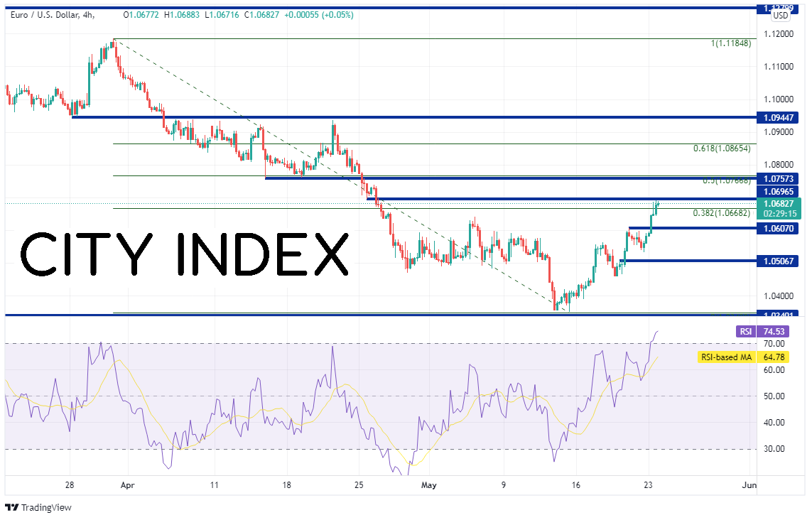Click the 1.04000 price axis label
The image size is (812, 520).
pyautogui.click(x=779, y=296)
